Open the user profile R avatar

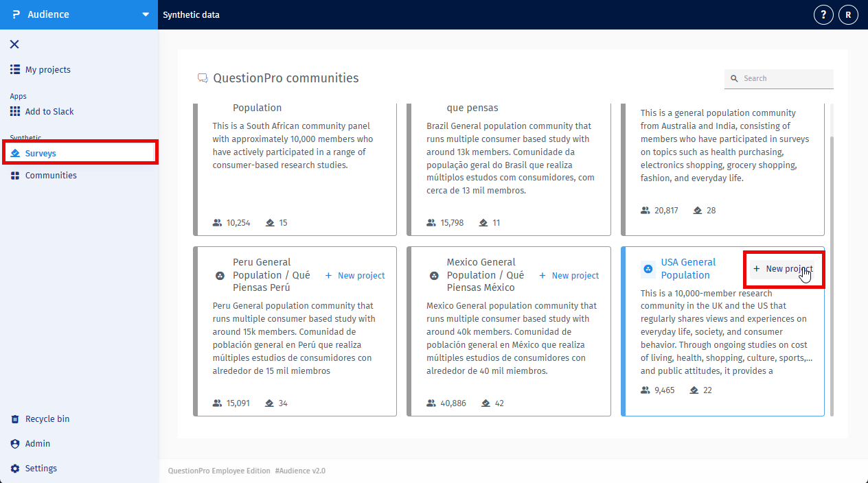pyautogui.click(x=848, y=14)
